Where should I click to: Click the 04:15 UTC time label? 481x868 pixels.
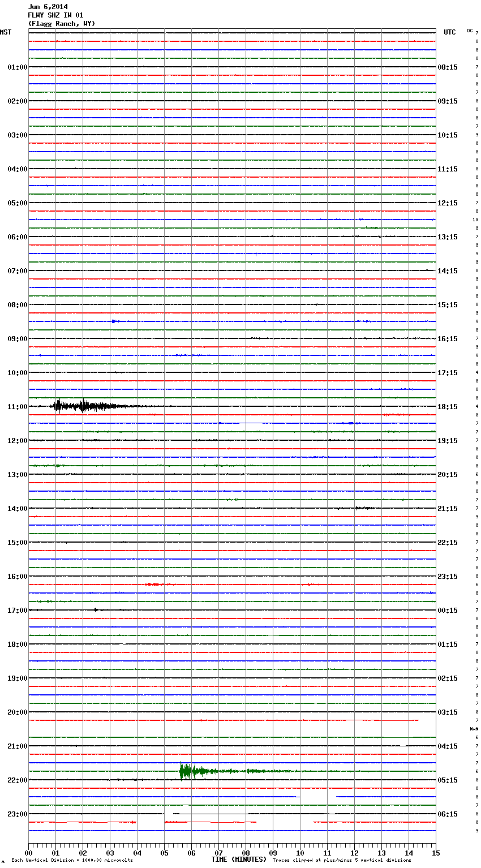448,746
